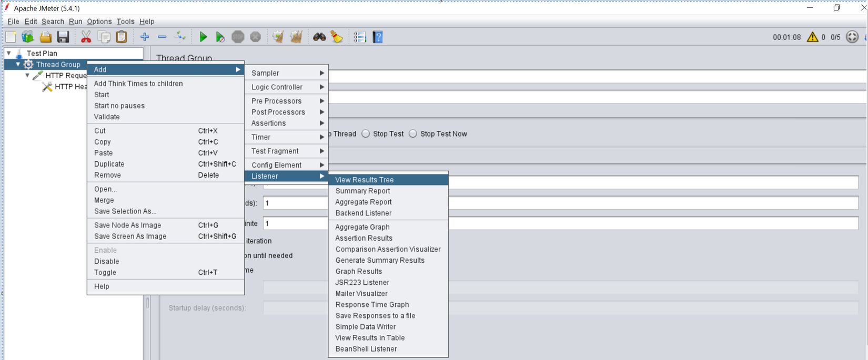Collapse the Test Plan tree node arrow
This screenshot has width=868, height=360.
click(9, 53)
